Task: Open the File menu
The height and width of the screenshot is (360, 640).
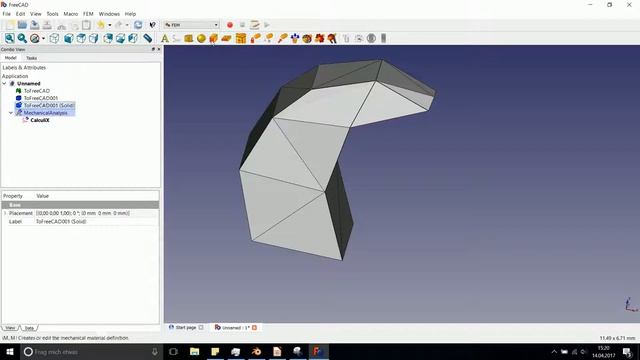Action: click(7, 14)
